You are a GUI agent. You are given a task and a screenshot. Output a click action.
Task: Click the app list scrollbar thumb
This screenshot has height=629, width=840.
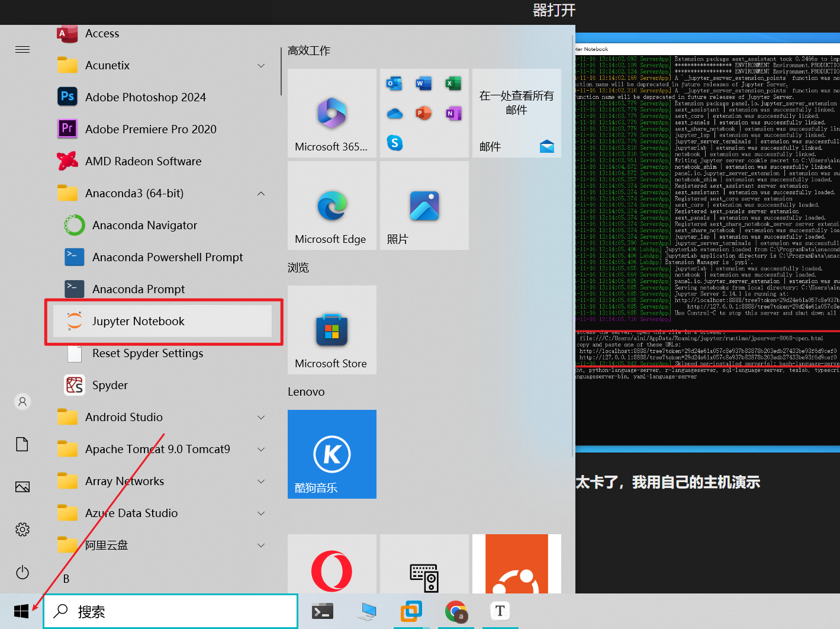pos(281,71)
